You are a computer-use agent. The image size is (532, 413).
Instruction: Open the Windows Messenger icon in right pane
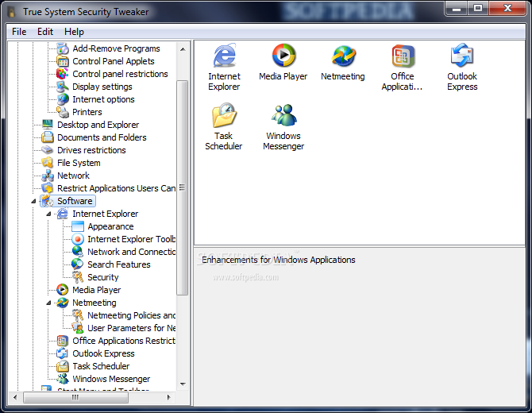283,115
